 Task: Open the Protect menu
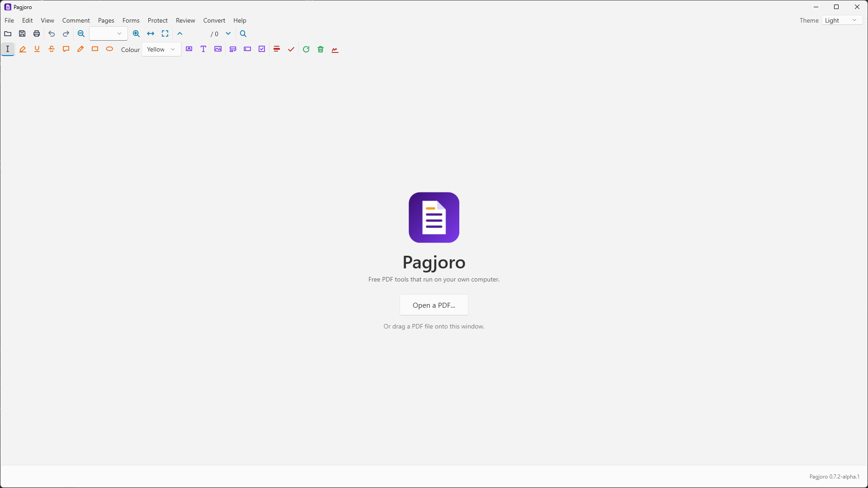[x=157, y=20]
